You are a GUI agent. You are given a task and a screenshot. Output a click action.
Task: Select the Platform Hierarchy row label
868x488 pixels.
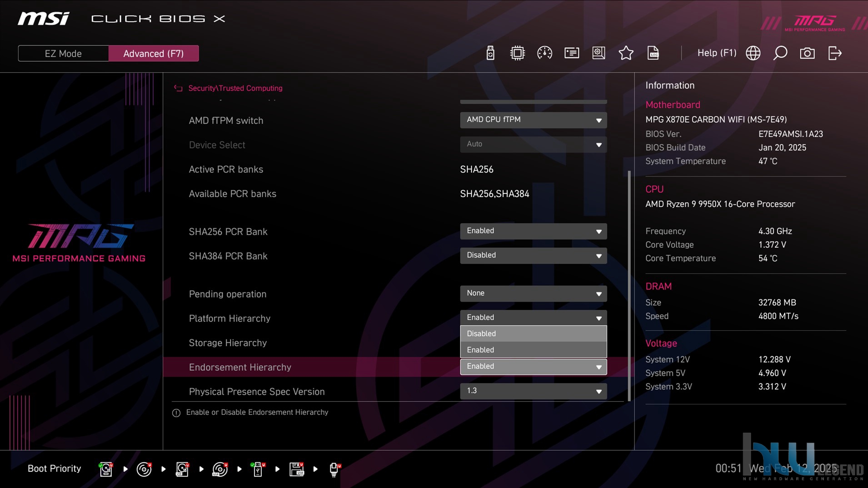tap(229, 319)
